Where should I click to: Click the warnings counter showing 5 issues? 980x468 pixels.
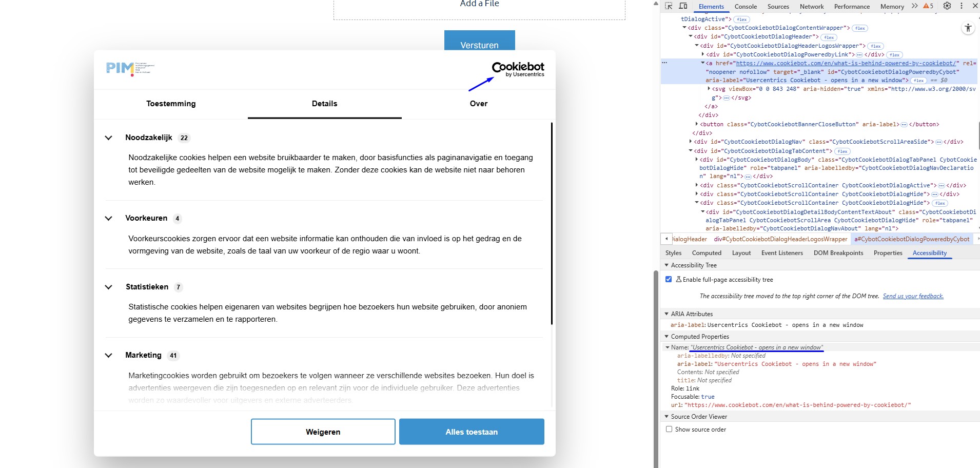[x=928, y=6]
